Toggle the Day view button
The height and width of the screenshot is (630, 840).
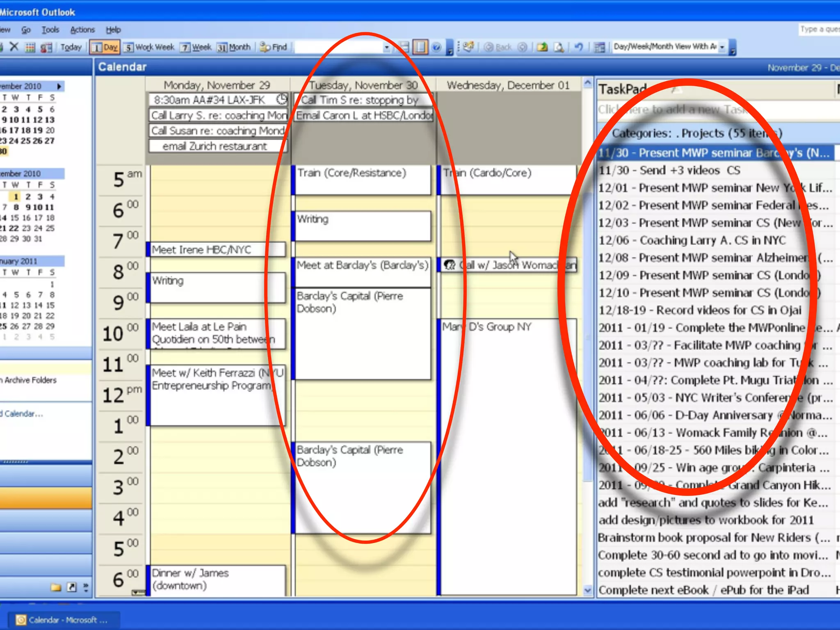(105, 47)
